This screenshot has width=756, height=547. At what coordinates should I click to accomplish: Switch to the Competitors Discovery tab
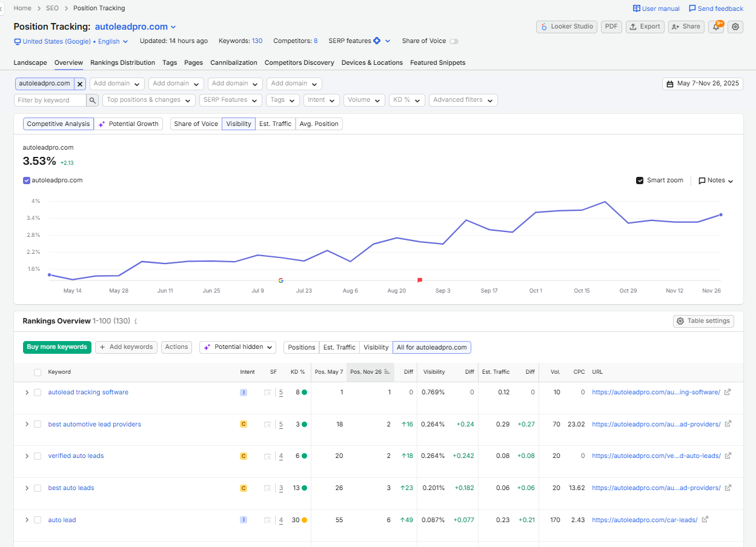pos(299,62)
